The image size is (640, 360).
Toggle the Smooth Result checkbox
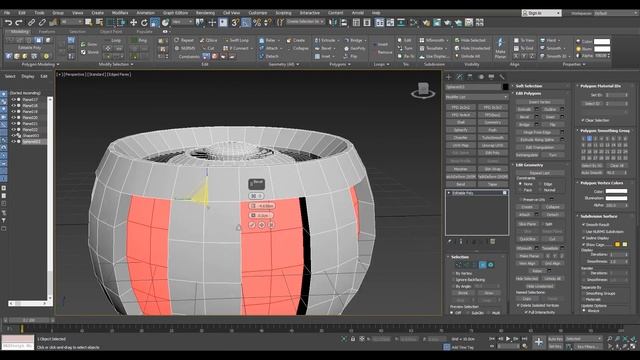584,224
